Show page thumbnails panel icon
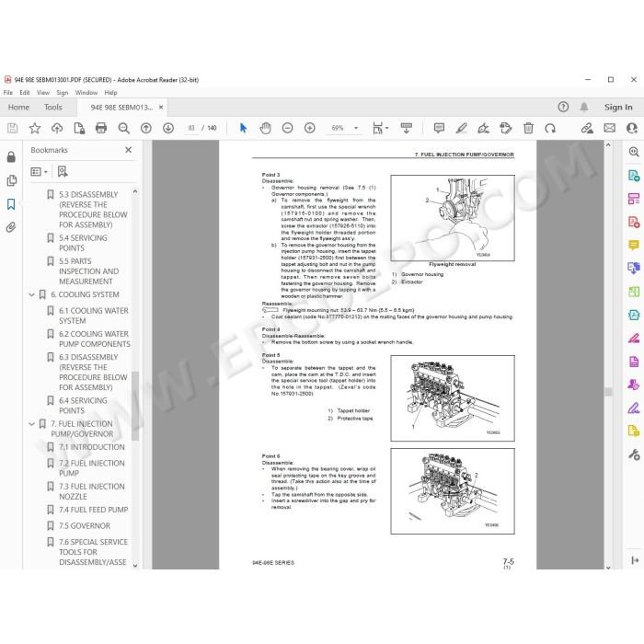Viewport: 644px width, 644px height. (11, 180)
